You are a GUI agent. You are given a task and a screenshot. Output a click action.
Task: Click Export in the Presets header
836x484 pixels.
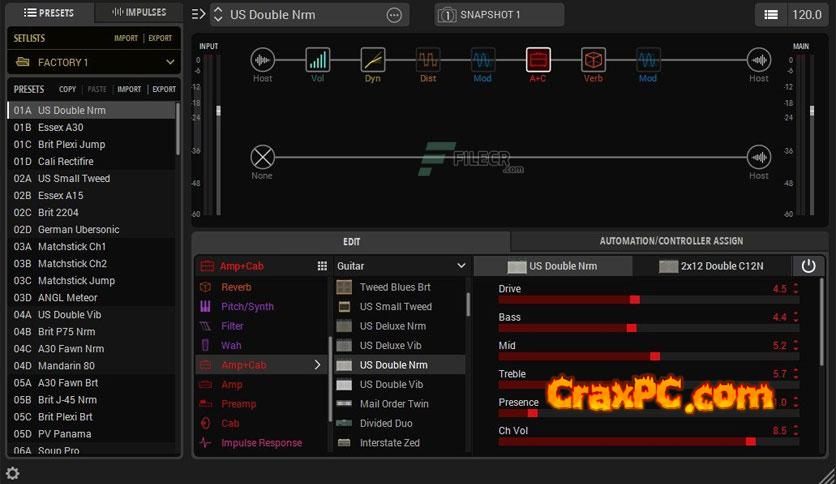click(164, 89)
